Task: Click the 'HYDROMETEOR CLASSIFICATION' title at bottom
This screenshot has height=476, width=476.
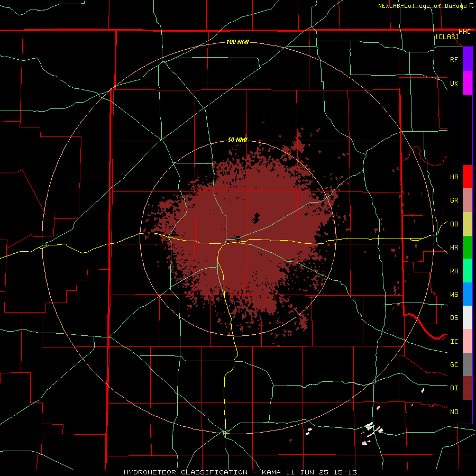Action: [x=186, y=472]
